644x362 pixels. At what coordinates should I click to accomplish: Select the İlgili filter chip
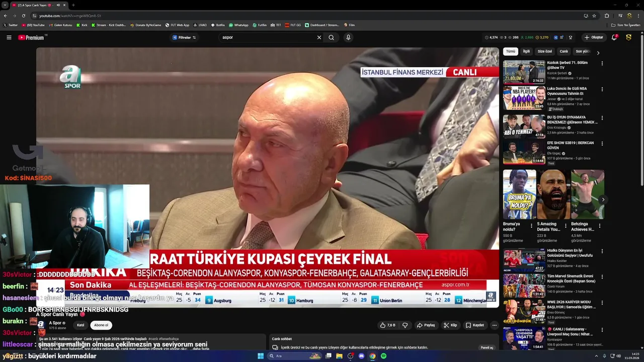click(526, 51)
